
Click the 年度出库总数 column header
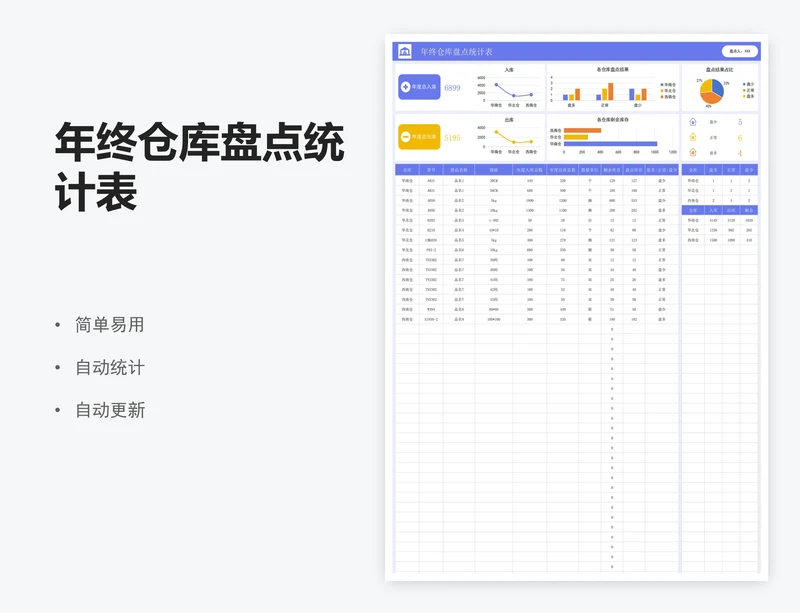tap(562, 170)
